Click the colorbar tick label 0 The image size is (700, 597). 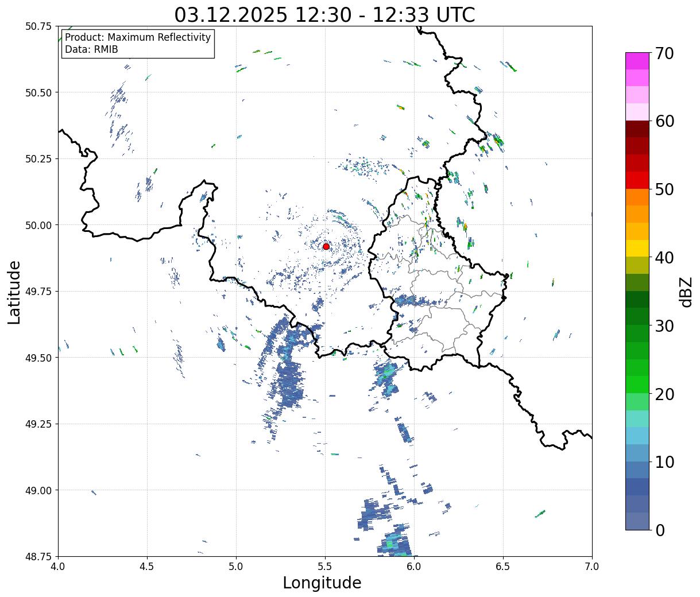660,530
